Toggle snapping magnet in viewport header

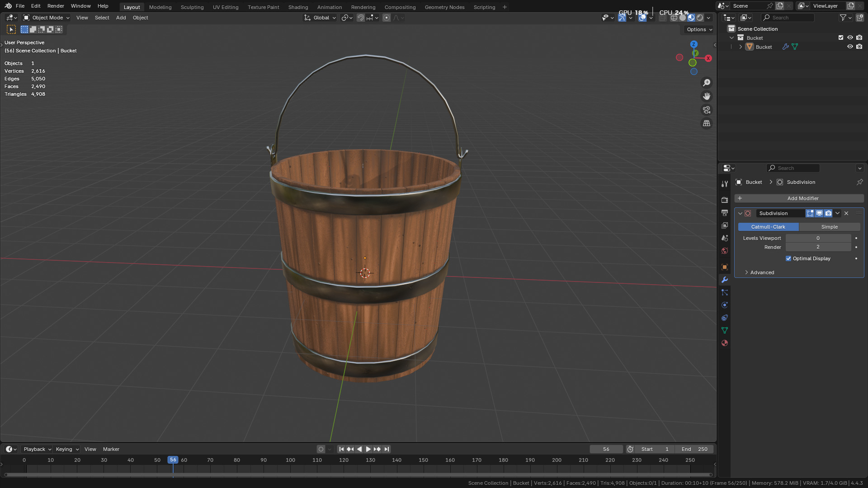coord(361,18)
